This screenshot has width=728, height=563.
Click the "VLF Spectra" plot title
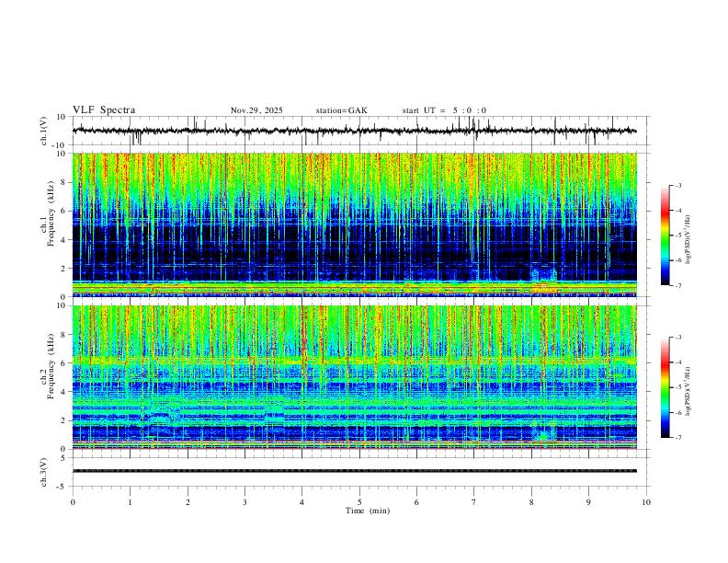coord(104,110)
